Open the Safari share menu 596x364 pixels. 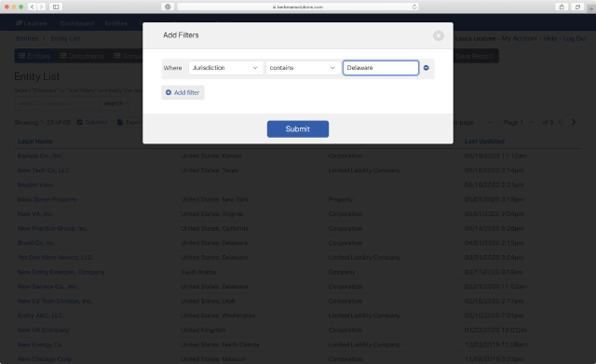click(562, 7)
